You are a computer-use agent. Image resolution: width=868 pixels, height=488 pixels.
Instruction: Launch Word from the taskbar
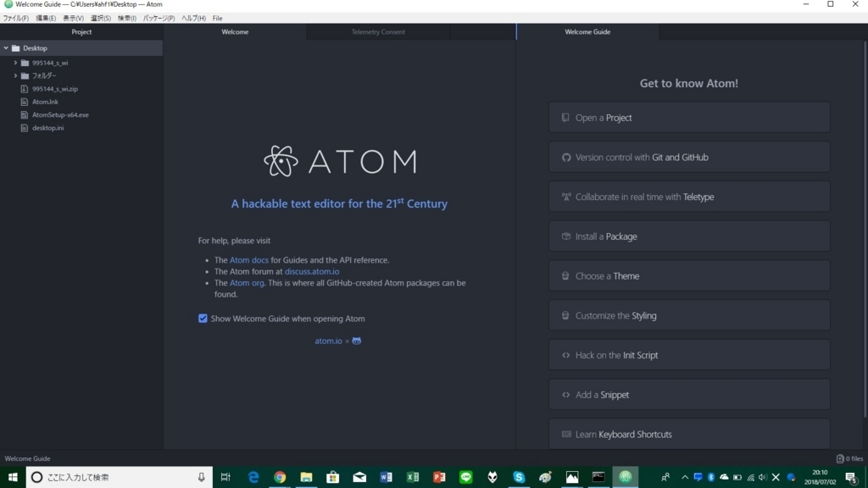point(386,477)
